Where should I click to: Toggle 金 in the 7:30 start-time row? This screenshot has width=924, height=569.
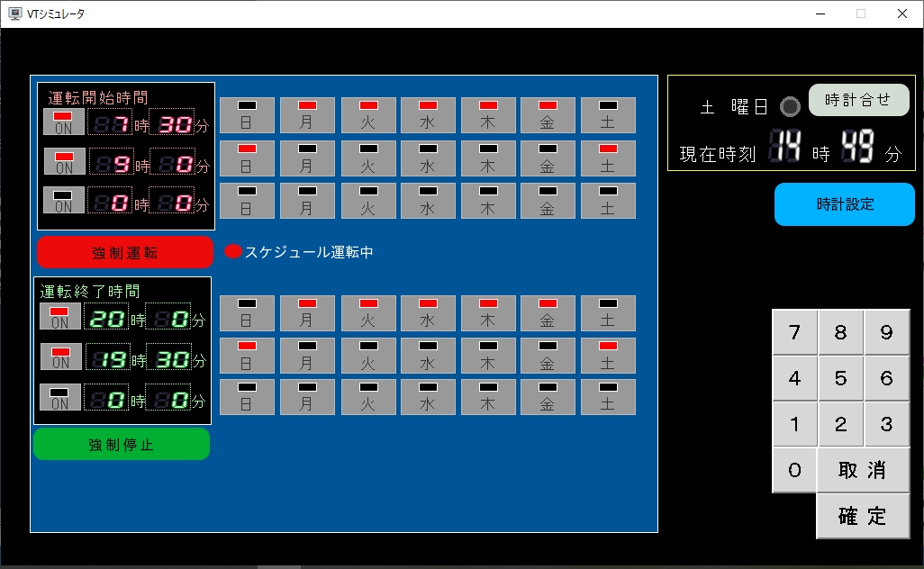(548, 115)
